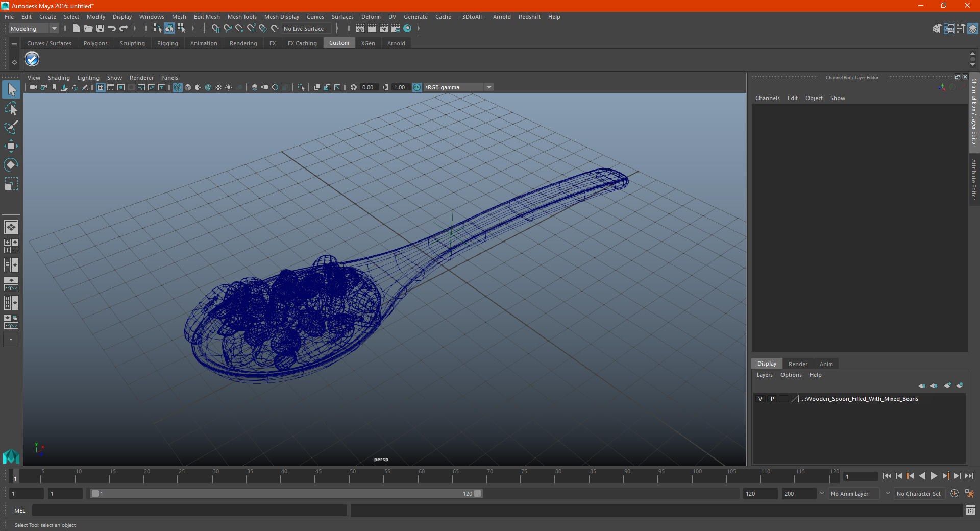Toggle color management ON button

pos(417,87)
